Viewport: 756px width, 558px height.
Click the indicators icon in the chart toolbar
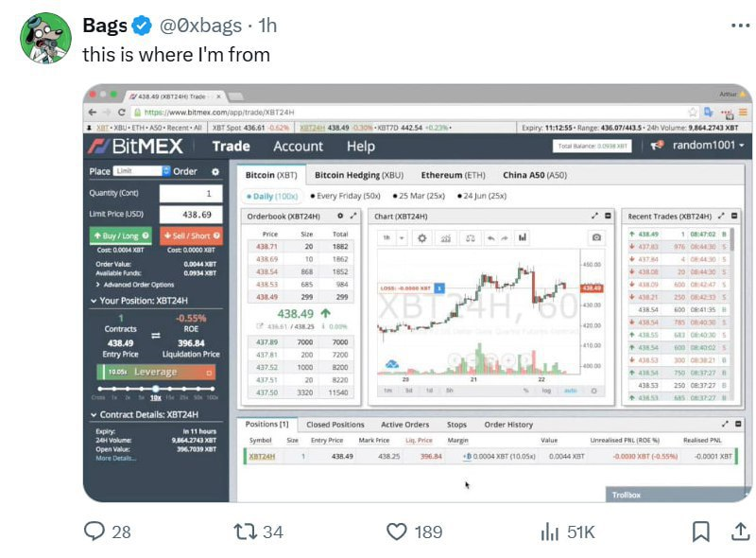coord(446,239)
